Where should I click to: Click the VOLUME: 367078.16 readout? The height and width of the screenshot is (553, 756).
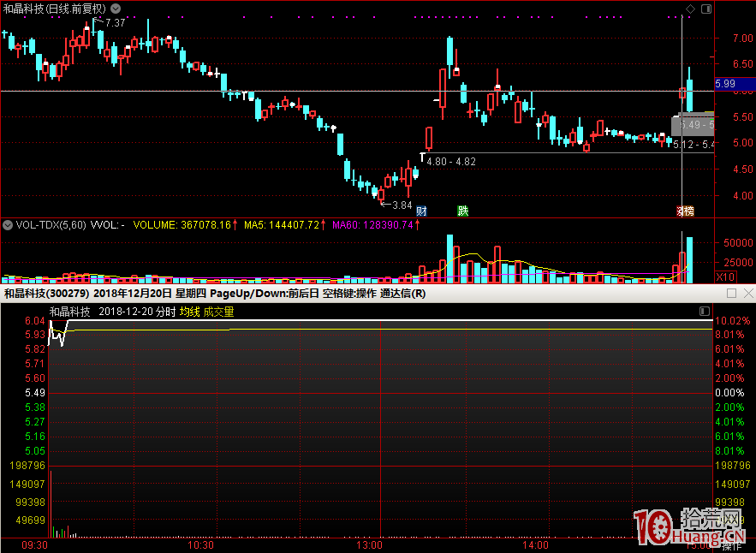185,224
